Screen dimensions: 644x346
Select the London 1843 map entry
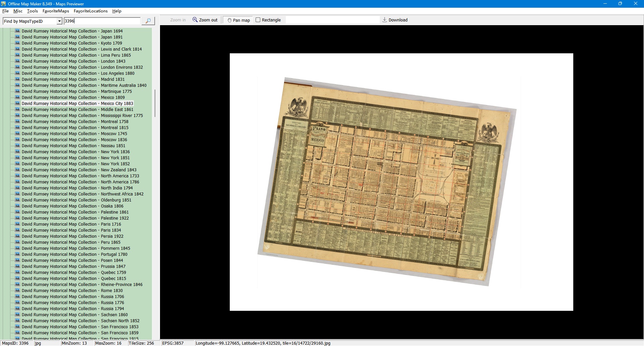click(73, 61)
